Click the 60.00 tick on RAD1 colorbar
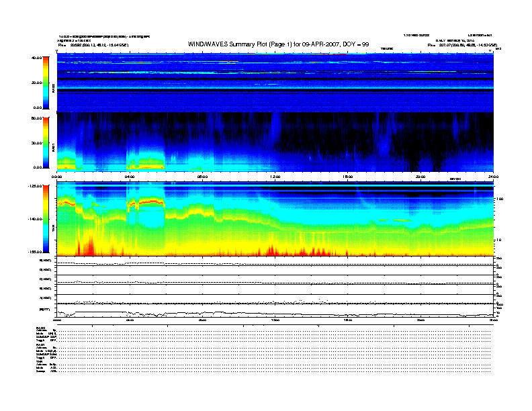532x411 pixels. (36, 118)
